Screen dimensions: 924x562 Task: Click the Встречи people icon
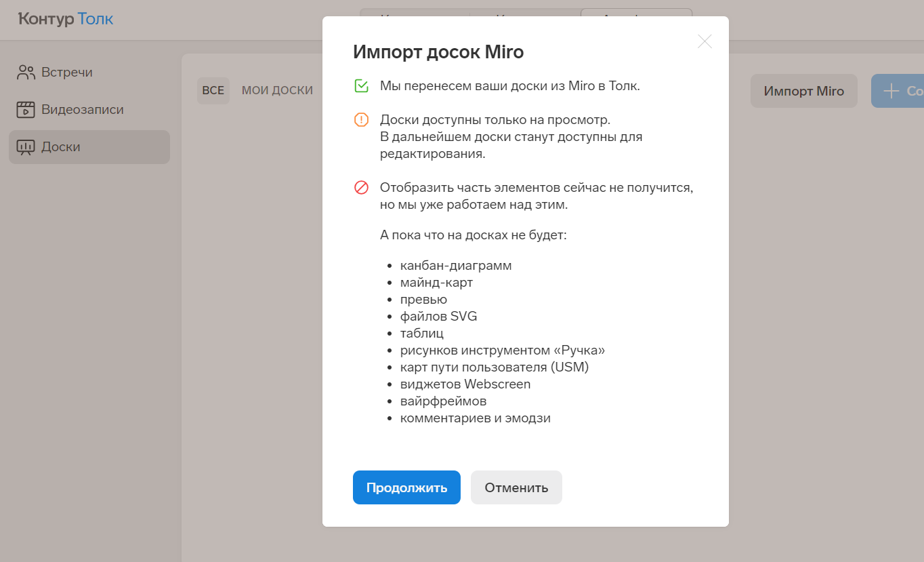click(x=26, y=73)
